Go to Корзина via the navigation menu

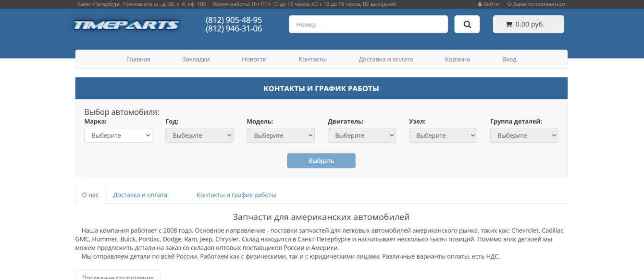(457, 59)
